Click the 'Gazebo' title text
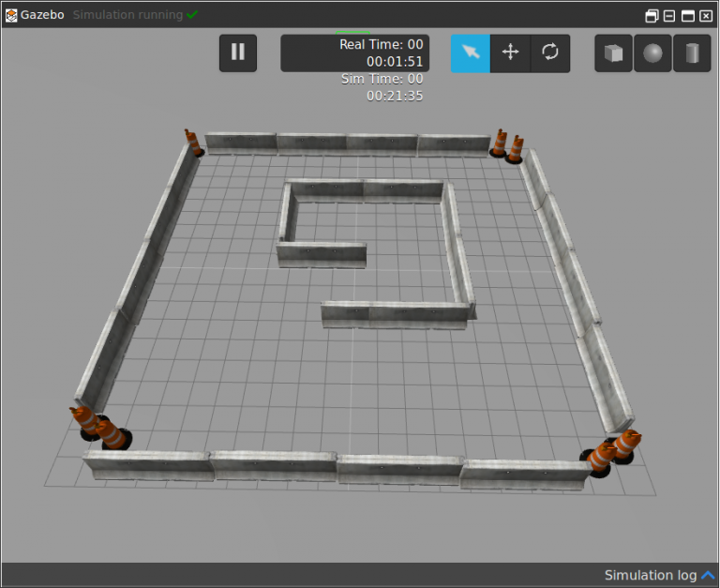 pyautogui.click(x=42, y=15)
